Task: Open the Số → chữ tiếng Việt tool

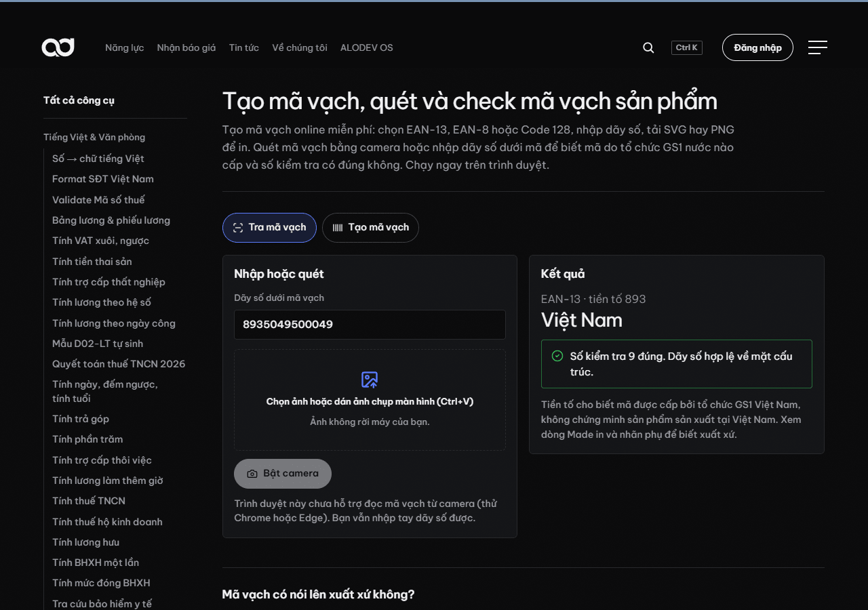Action: coord(98,159)
